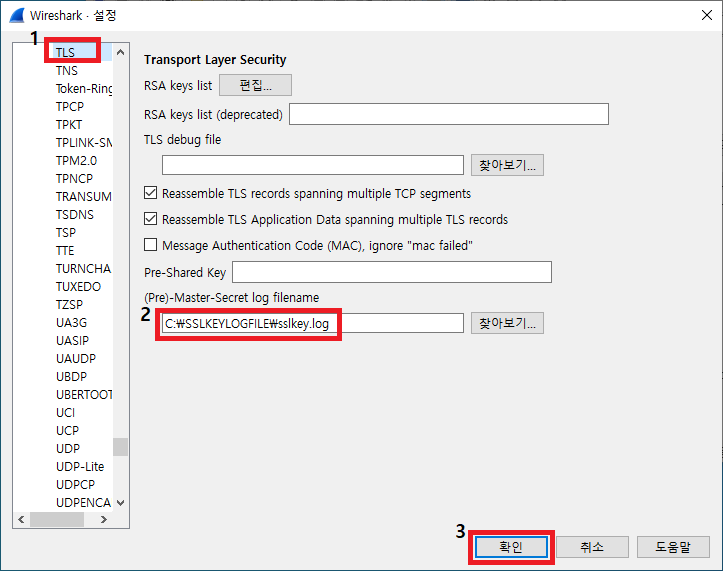Cancel with the 취소 button
Screen dimensions: 723x571
tap(592, 547)
